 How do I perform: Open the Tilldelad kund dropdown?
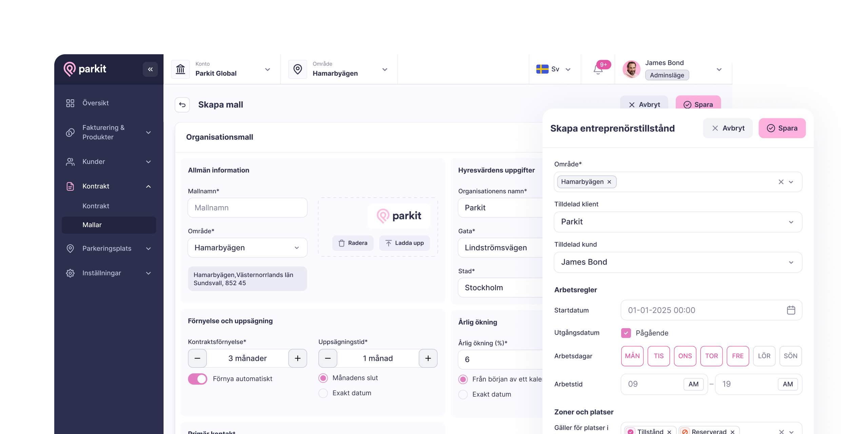[x=677, y=262]
